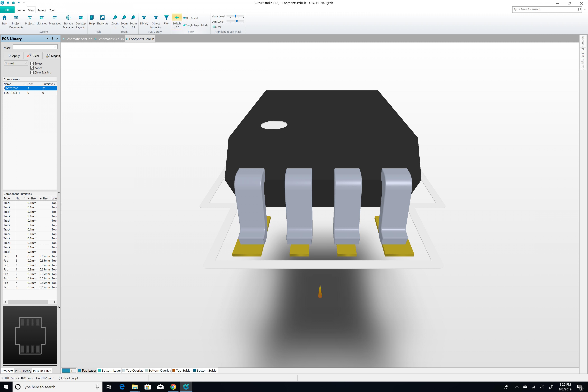Open the PCB Library panel options arrow
588x392 pixels.
coord(47,39)
